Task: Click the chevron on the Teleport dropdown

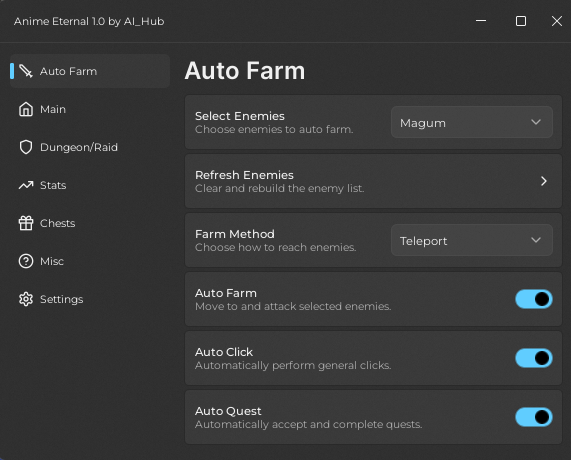Action: pos(536,240)
